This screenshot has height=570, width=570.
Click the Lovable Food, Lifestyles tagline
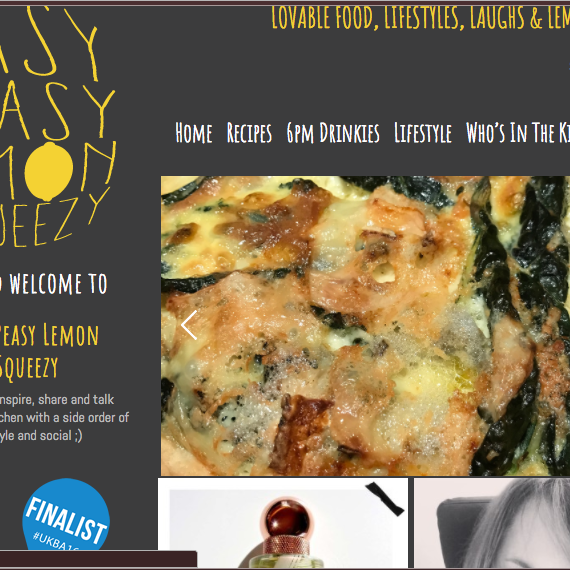(421, 17)
